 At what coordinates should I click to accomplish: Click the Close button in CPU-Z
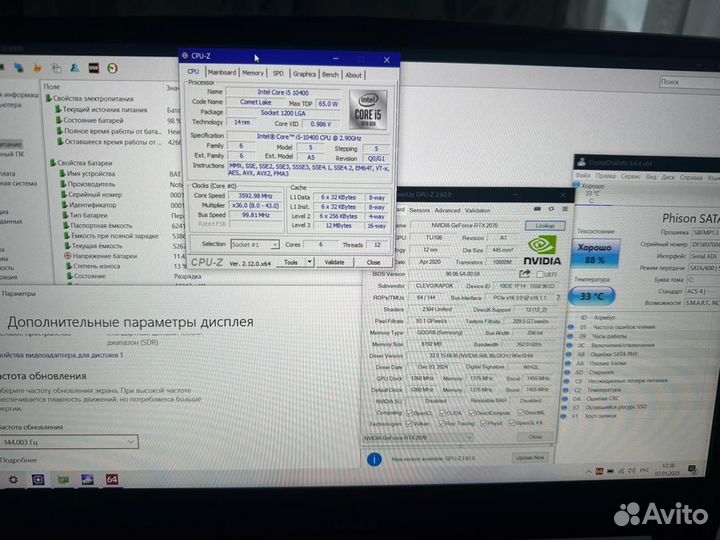pos(373,263)
